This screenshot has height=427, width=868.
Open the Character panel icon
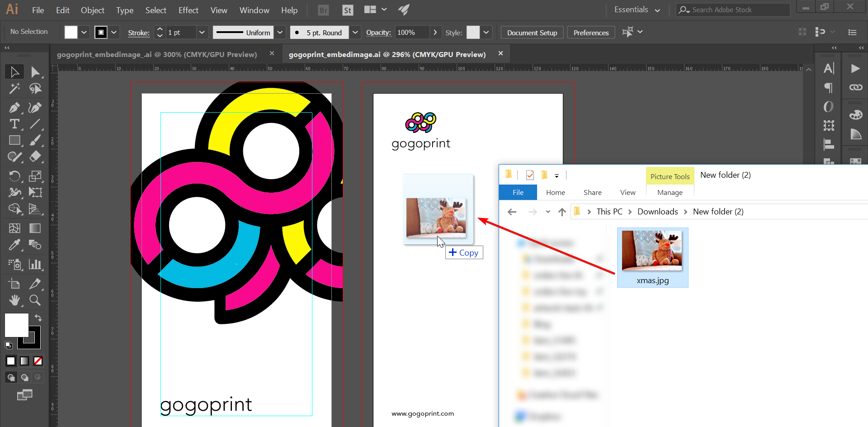829,68
